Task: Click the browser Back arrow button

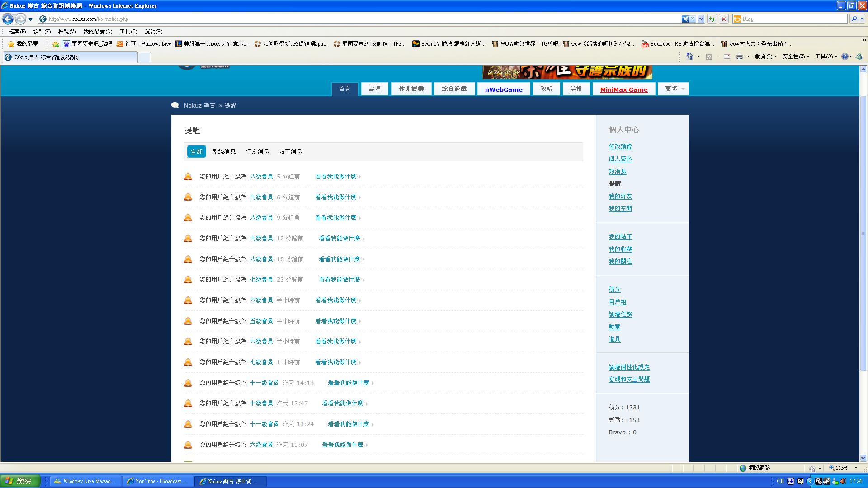Action: 8,19
